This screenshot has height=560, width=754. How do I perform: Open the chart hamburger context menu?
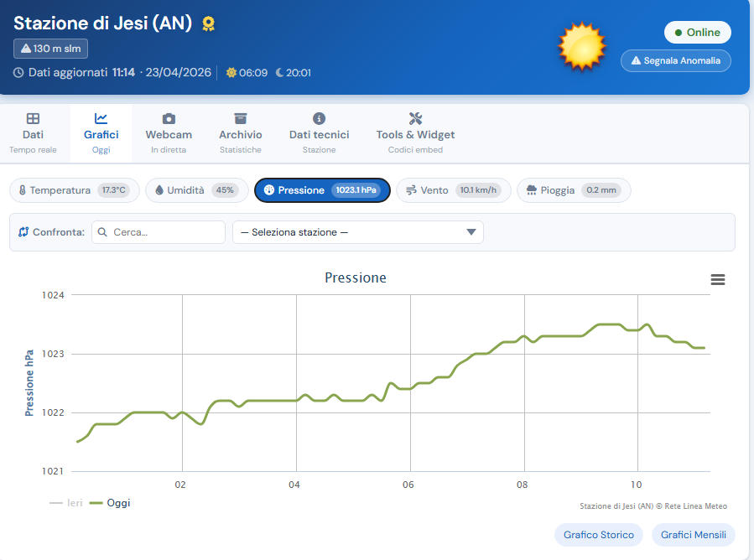coord(717,280)
